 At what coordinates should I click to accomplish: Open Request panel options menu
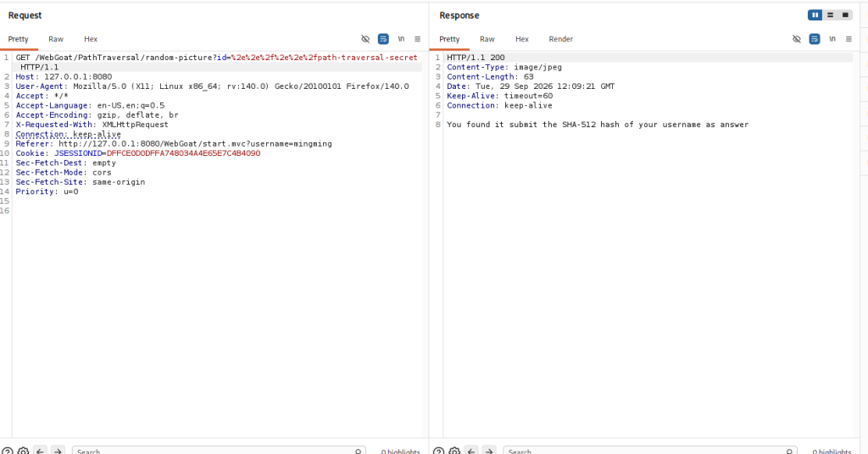click(417, 39)
